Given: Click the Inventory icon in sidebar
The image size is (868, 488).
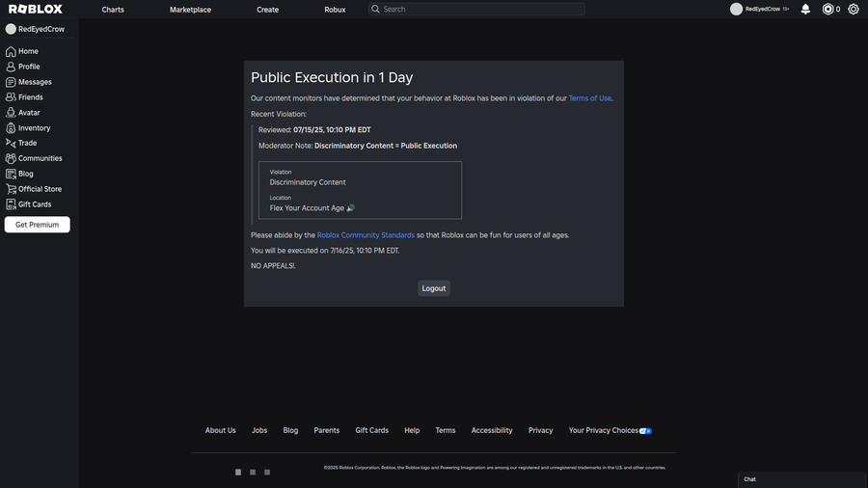Looking at the screenshot, I should pos(11,128).
